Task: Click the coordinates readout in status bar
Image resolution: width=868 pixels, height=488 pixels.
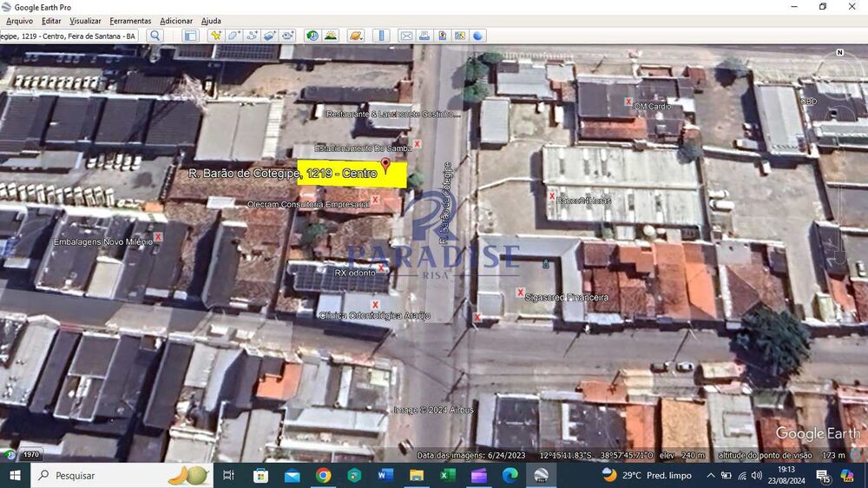Action: [596, 455]
